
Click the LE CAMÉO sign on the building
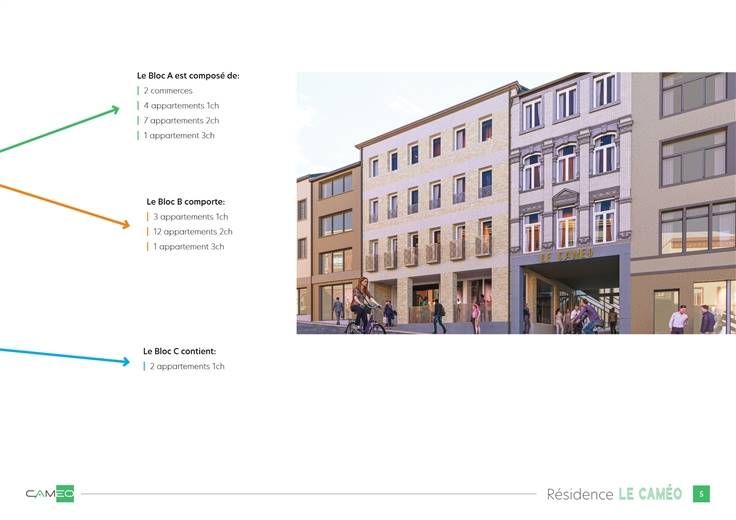[567, 256]
